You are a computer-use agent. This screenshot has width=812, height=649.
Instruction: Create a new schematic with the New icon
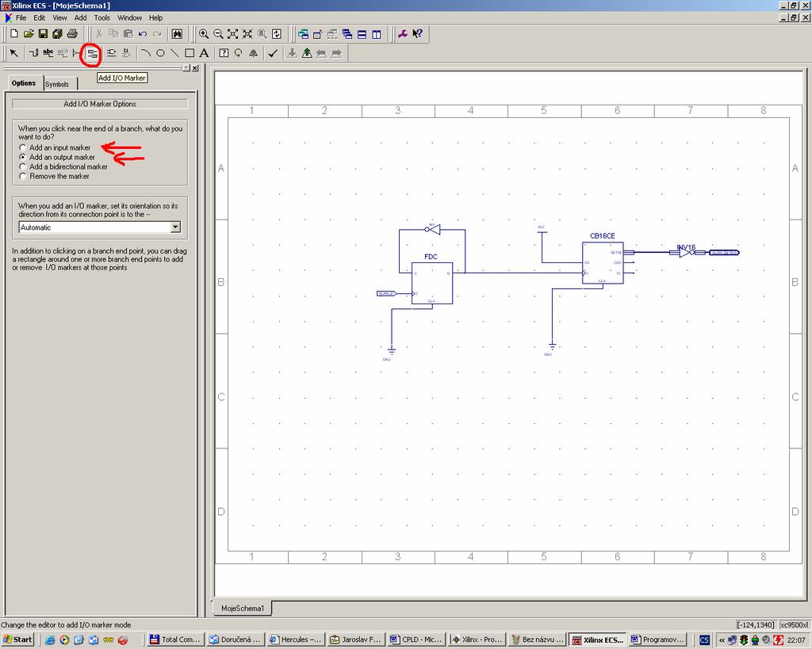pos(14,34)
